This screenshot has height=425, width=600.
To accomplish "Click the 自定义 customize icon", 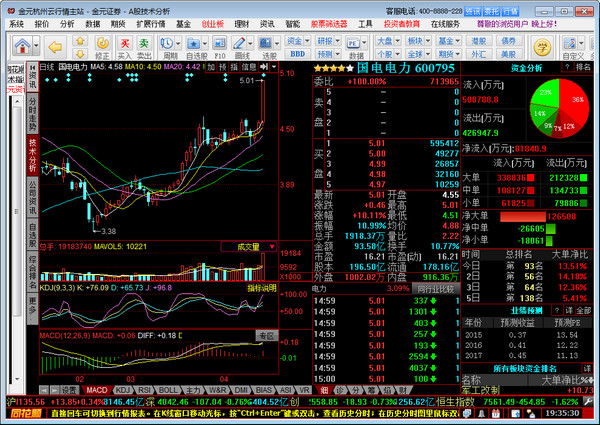I will click(x=570, y=43).
